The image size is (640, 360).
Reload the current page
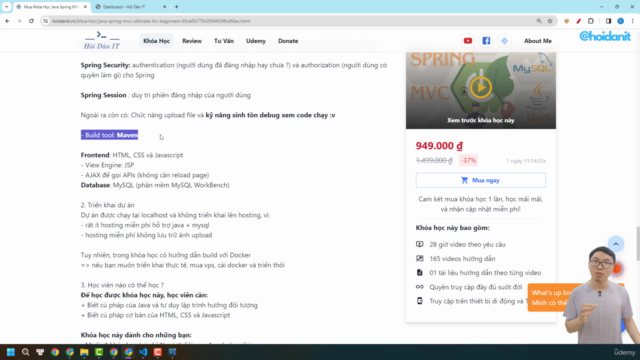tap(31, 21)
